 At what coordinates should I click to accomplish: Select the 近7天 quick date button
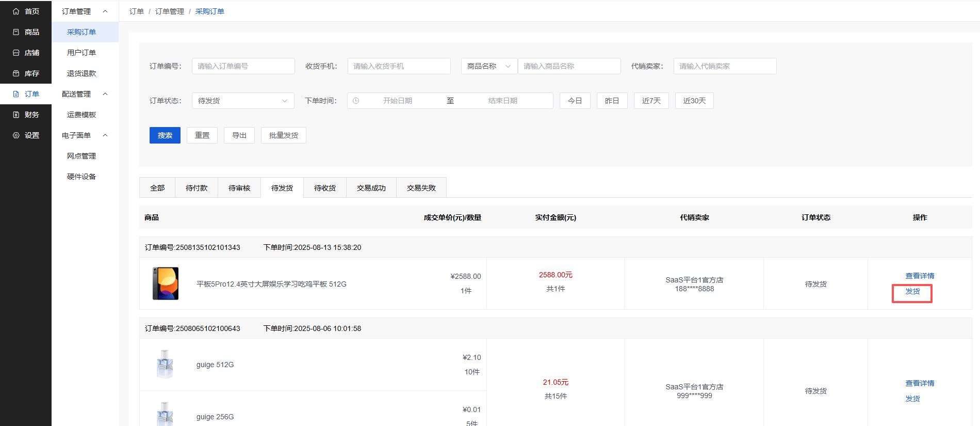(x=651, y=101)
